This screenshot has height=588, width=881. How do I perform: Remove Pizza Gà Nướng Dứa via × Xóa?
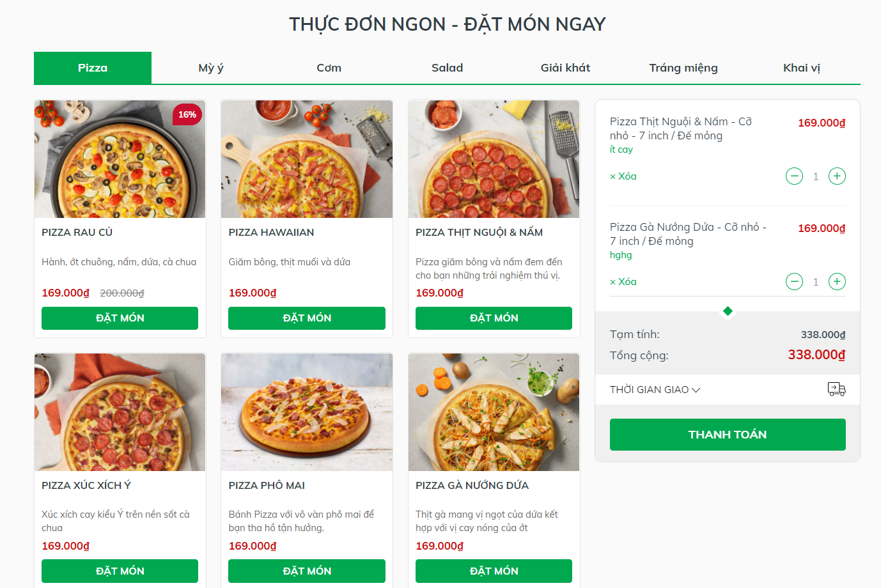pyautogui.click(x=623, y=281)
